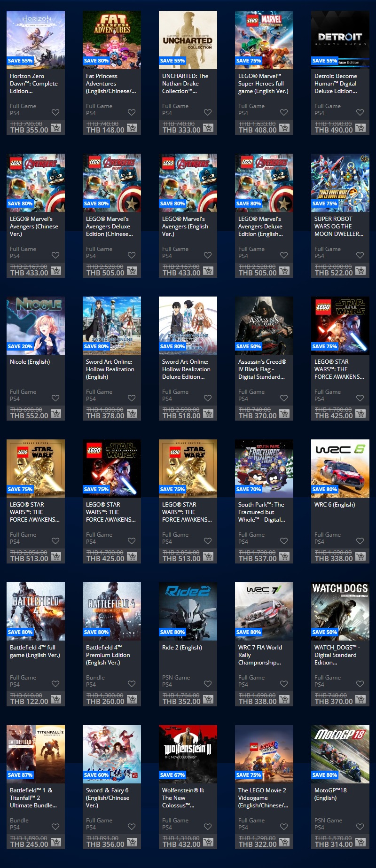Screen dimensions: 376x868
Task: Add Wolfenstein II The New Colossus to cart
Action: coord(208,842)
